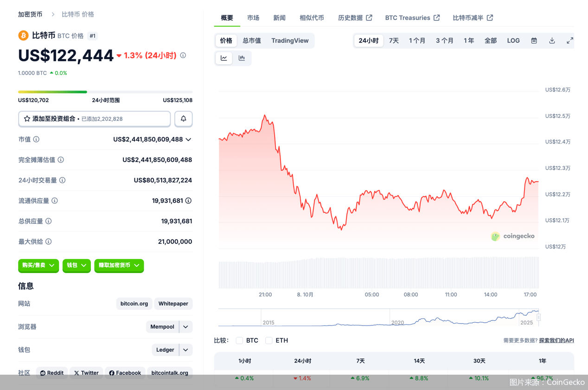Switch to the 市场 tab
Image resolution: width=588 pixels, height=390 pixels.
pos(253,18)
